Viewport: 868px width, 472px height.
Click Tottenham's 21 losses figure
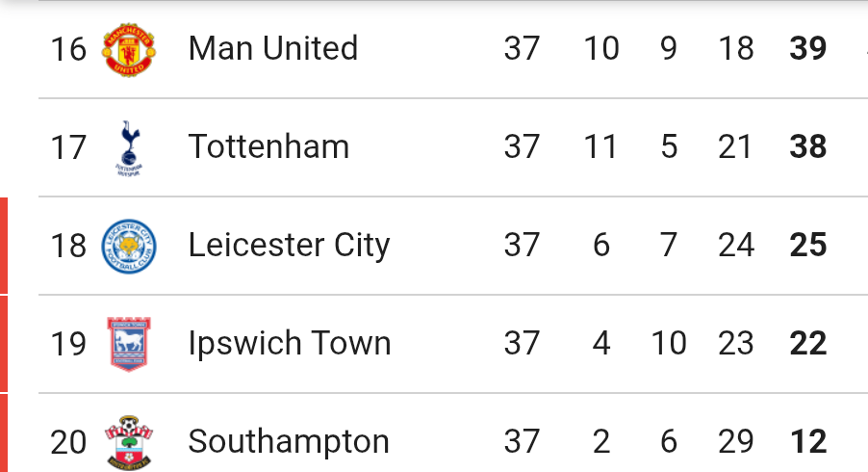coord(734,146)
